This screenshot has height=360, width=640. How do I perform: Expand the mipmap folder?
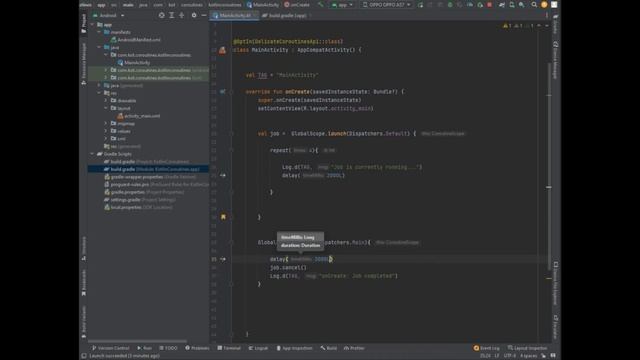point(106,123)
